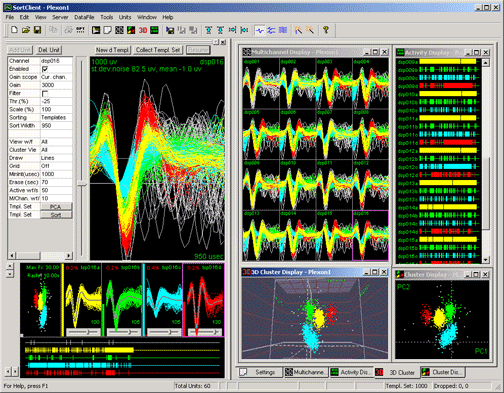Open the multichannel grid toolbar icon
The height and width of the screenshot is (393, 504).
coord(119,30)
